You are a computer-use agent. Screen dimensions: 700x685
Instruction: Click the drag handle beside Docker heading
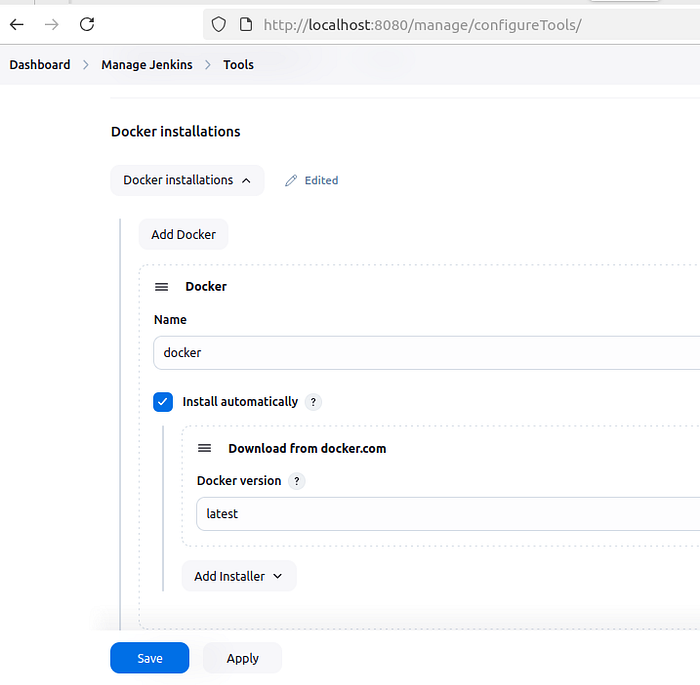point(162,287)
